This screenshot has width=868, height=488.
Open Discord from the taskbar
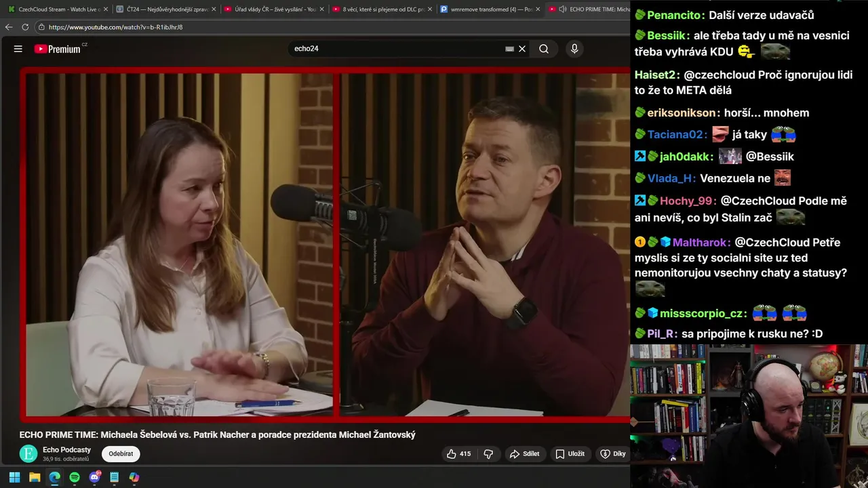pos(94,477)
